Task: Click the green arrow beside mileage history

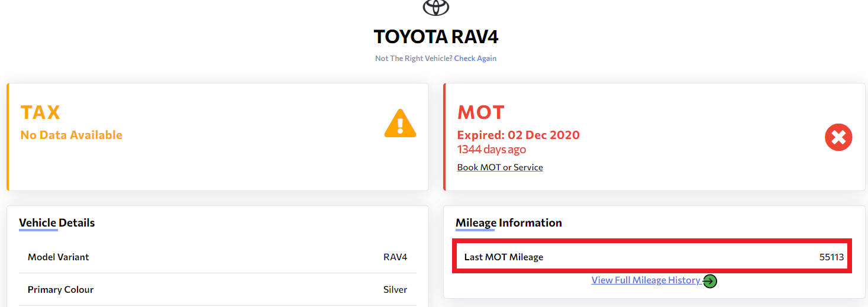Action: pos(710,281)
